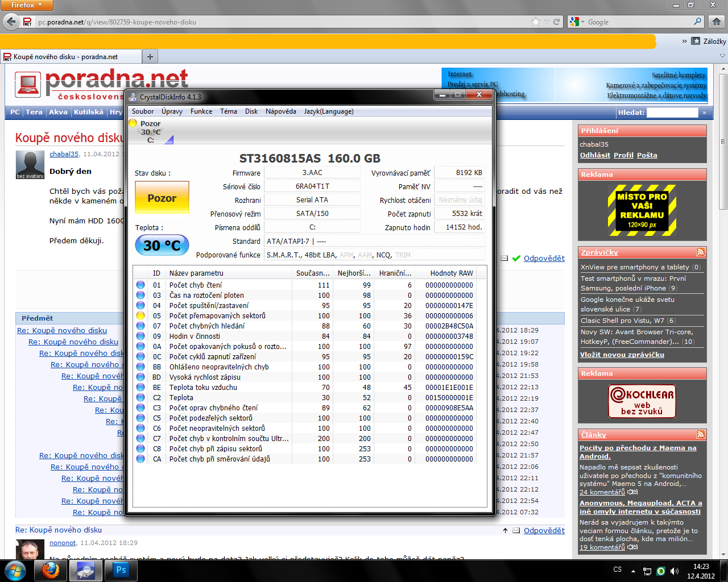
Task: Open the Funkce menu
Action: [x=201, y=111]
